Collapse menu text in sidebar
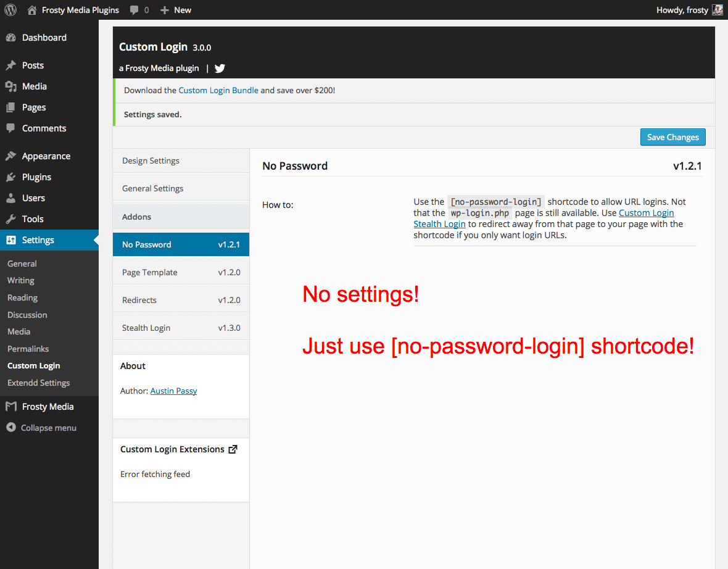The width and height of the screenshot is (728, 569). [x=48, y=428]
